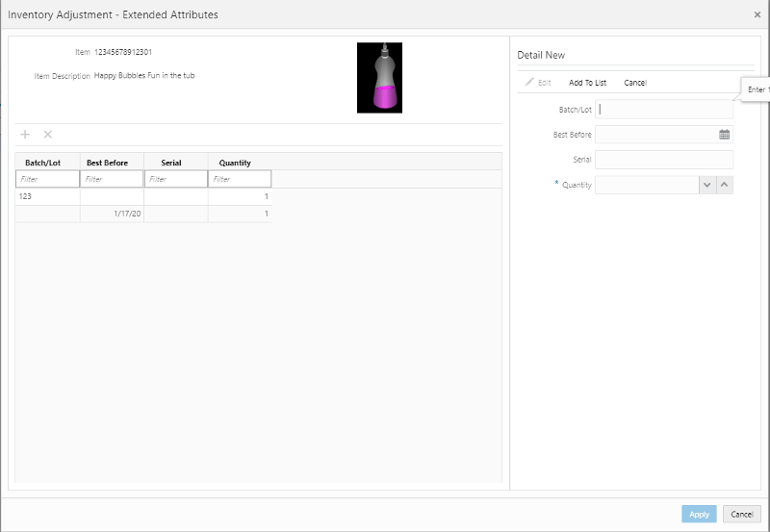The image size is (770, 532).
Task: Click the Detail New heading
Action: [541, 55]
